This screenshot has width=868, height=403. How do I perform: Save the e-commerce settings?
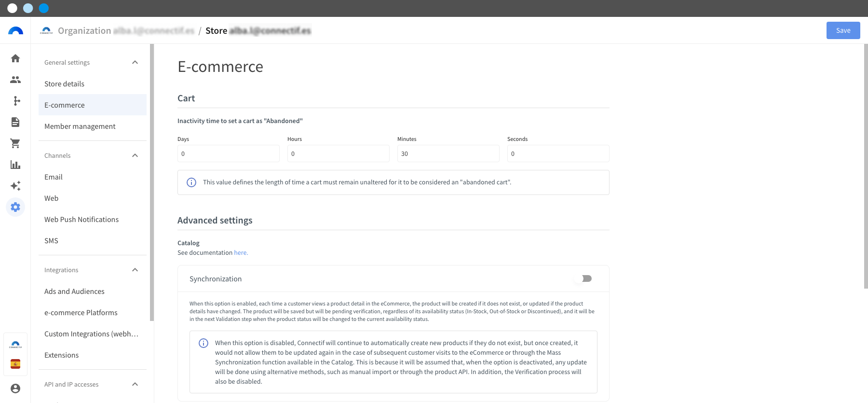(843, 30)
